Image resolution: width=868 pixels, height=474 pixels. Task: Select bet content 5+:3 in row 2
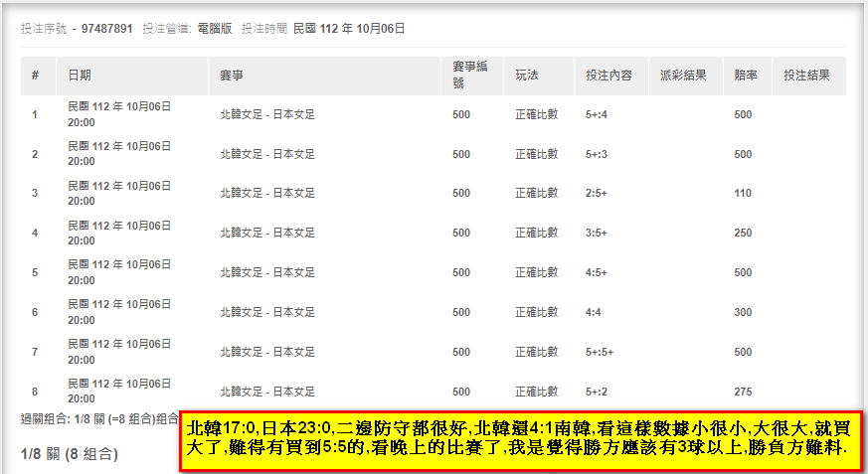597,154
